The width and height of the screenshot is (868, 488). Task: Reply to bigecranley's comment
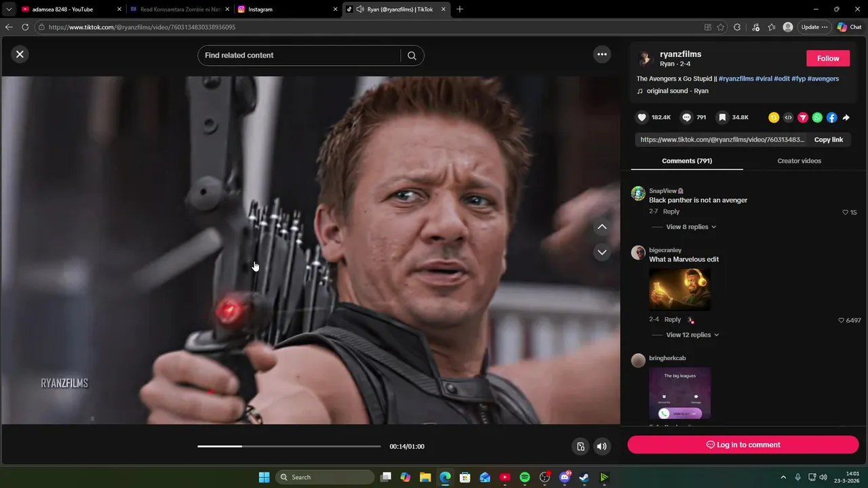point(673,319)
